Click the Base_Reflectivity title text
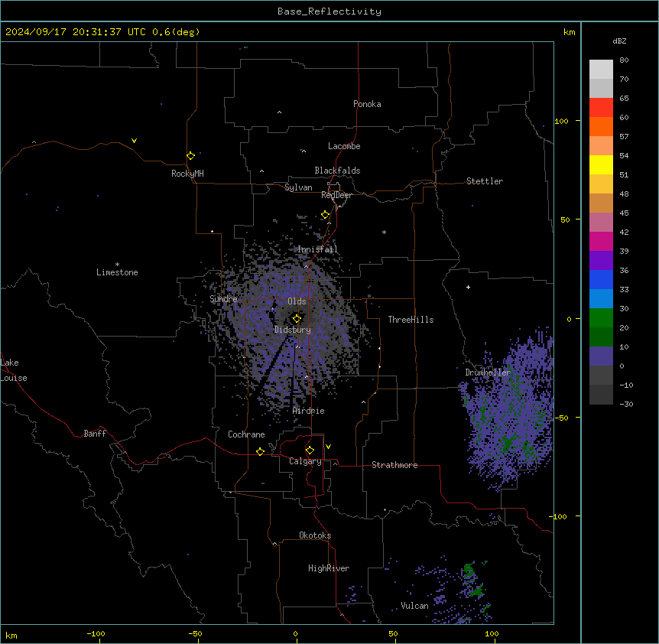This screenshot has height=644, width=659. 329,11
